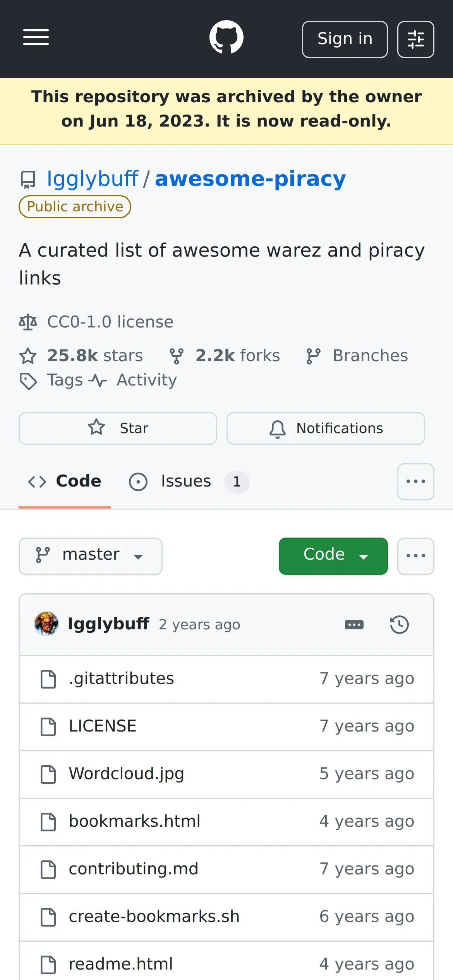The width and height of the screenshot is (453, 980).
Task: Expand the master branch dropdown
Action: click(x=91, y=556)
